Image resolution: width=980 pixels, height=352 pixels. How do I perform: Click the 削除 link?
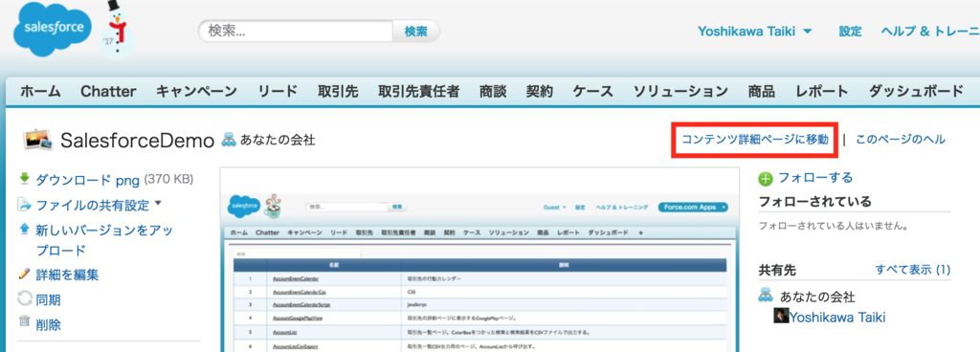click(x=48, y=324)
